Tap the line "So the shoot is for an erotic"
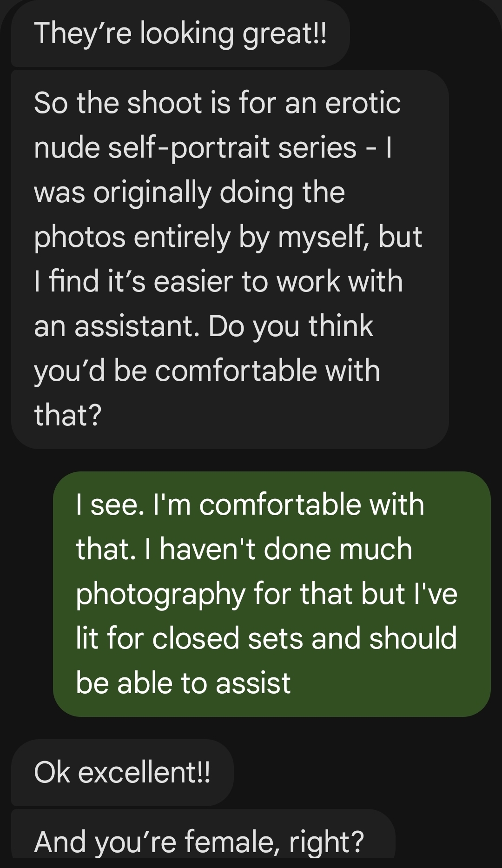Screen dimensions: 502x868 [217, 103]
